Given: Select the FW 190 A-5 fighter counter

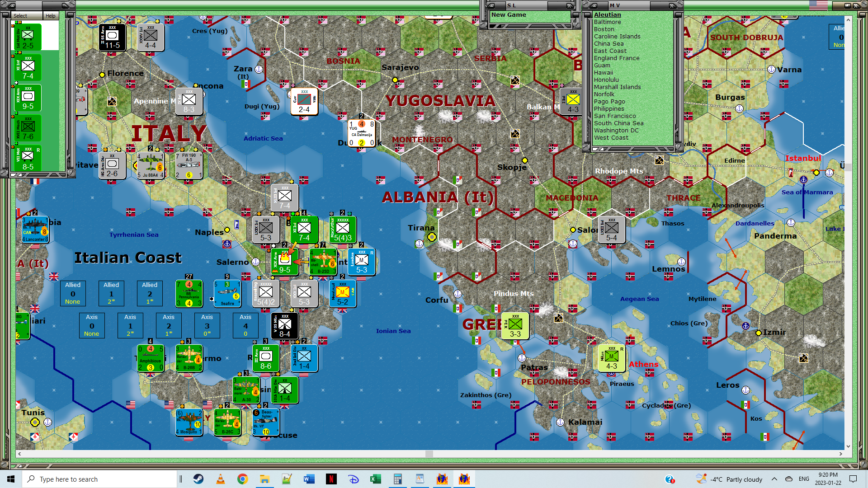Looking at the screenshot, I should (189, 166).
